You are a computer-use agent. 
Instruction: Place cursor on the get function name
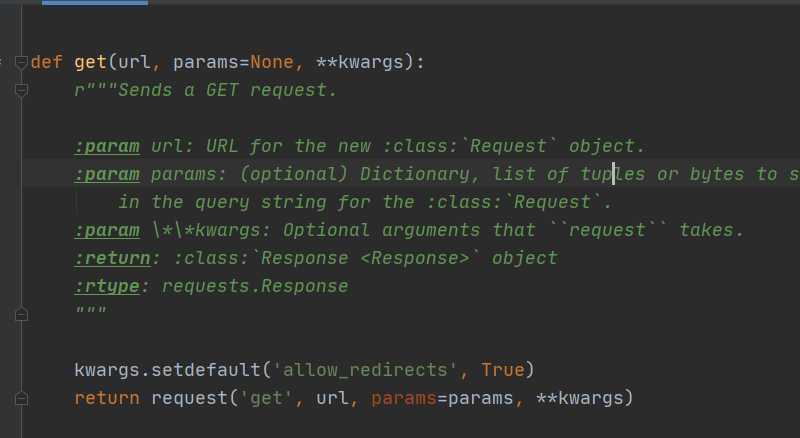pos(90,62)
